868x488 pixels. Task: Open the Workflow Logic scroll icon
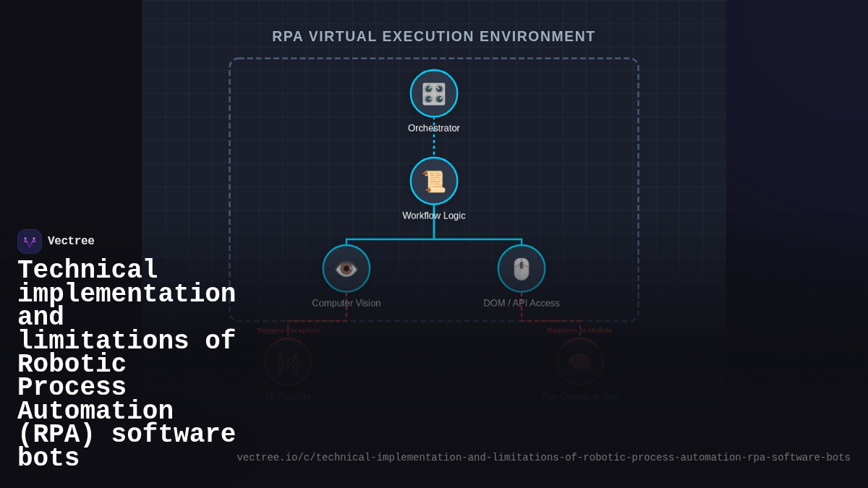[x=433, y=181]
